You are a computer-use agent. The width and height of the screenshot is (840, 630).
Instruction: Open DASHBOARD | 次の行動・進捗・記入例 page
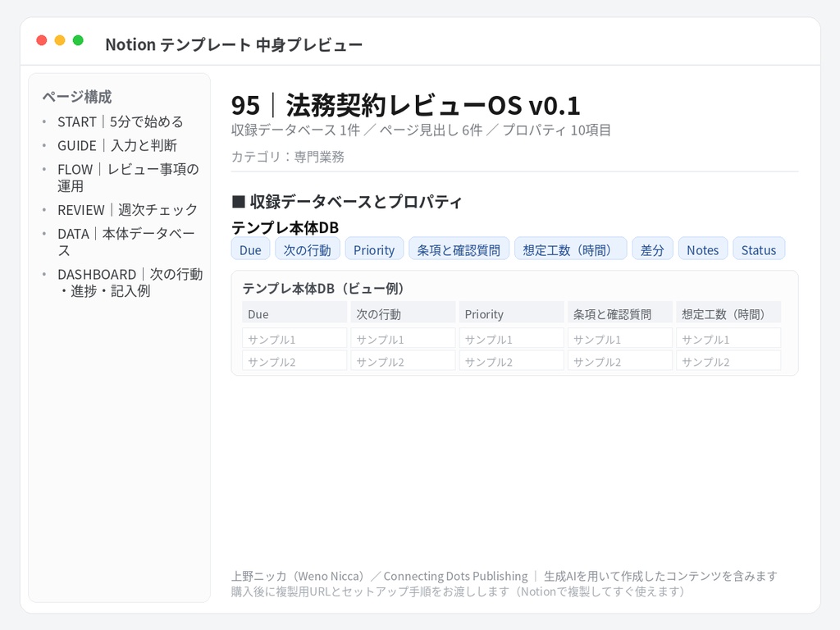(130, 282)
